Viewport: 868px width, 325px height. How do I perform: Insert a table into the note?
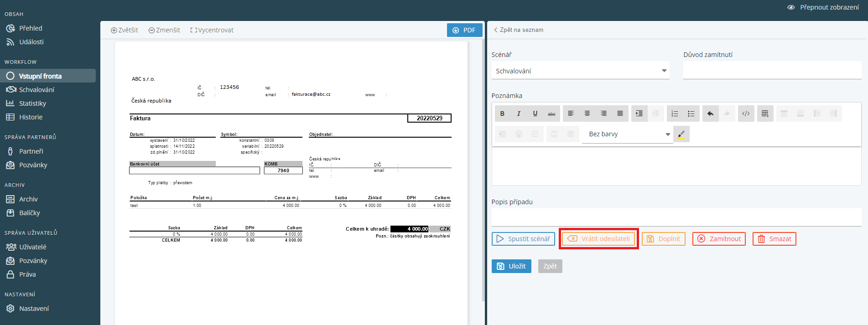(765, 113)
